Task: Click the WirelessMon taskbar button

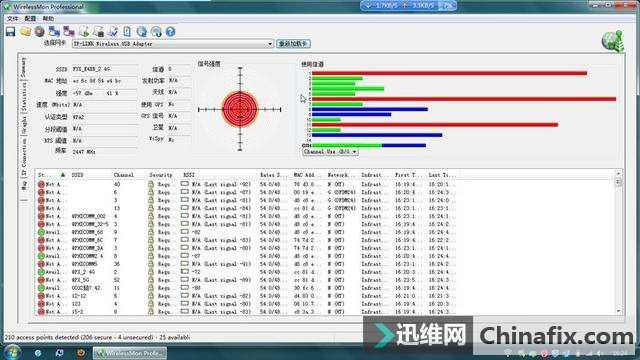Action: coord(130,353)
